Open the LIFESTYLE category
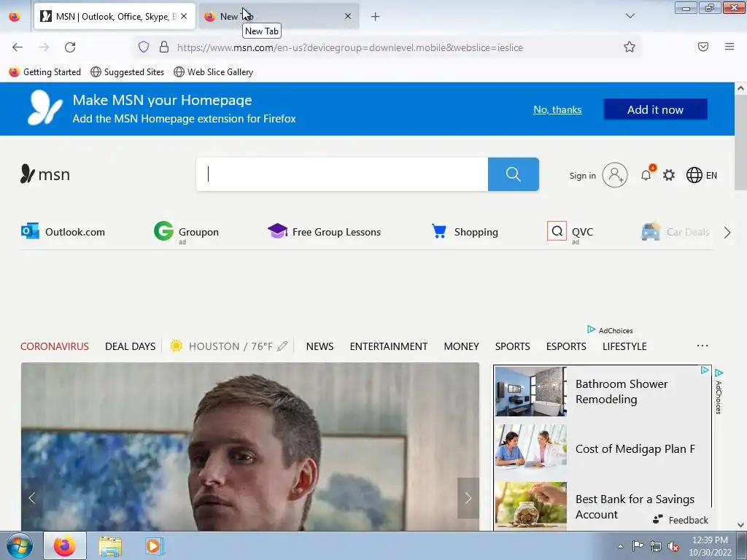 point(624,346)
